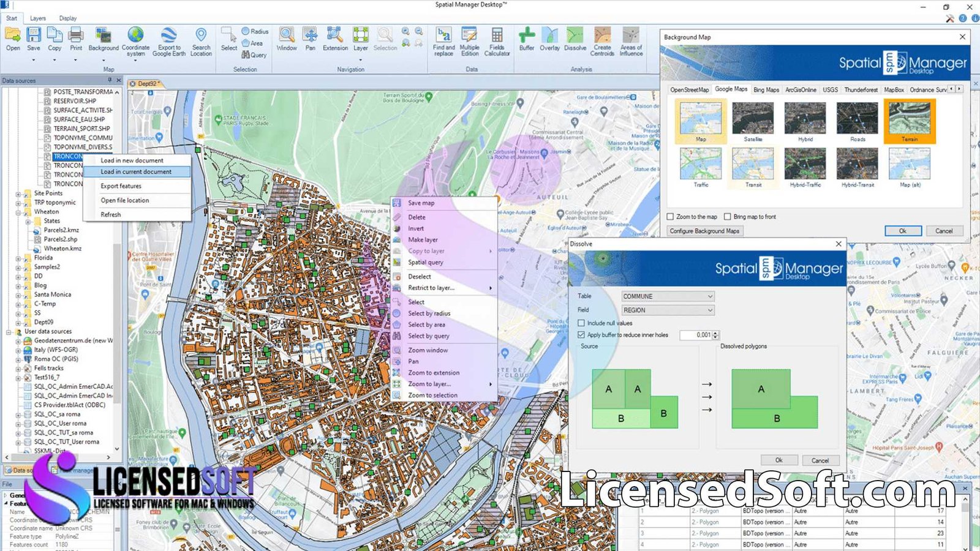This screenshot has width=980, height=551.
Task: Collapse the Wheaton tree node
Action: 18,212
